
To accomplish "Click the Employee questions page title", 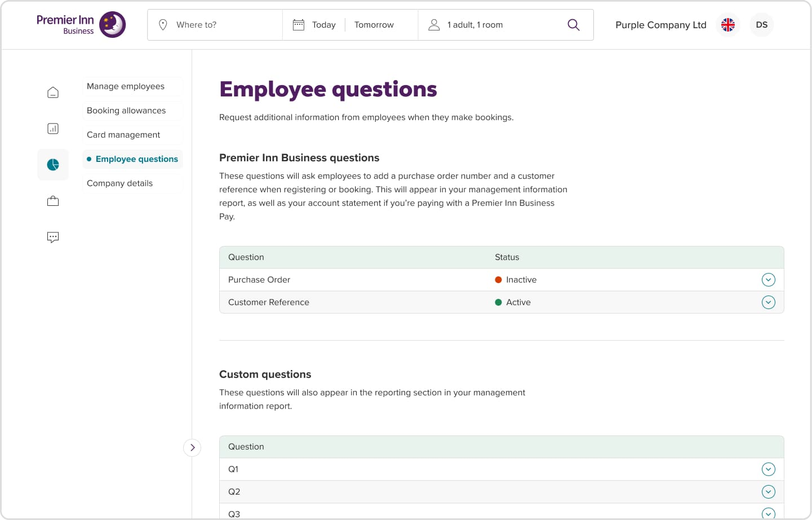I will tap(328, 90).
